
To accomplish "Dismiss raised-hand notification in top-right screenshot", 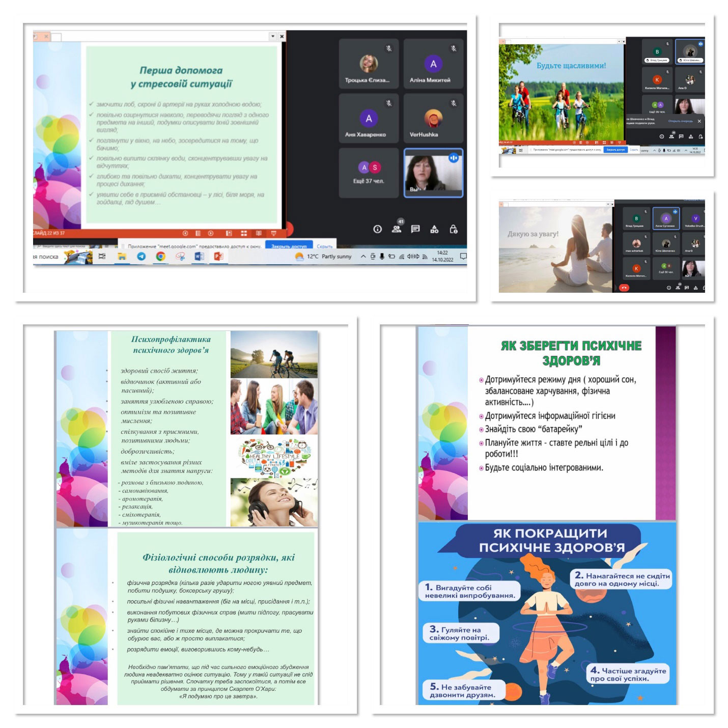I will point(699,121).
